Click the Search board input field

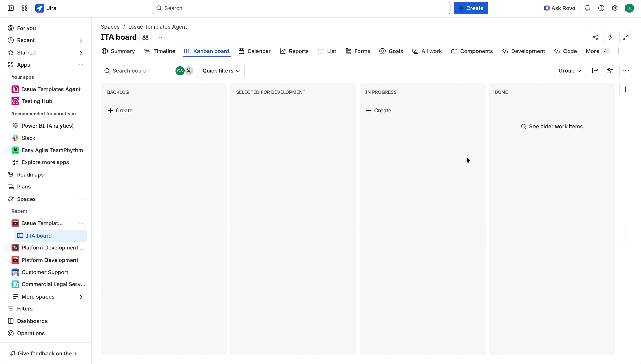135,71
